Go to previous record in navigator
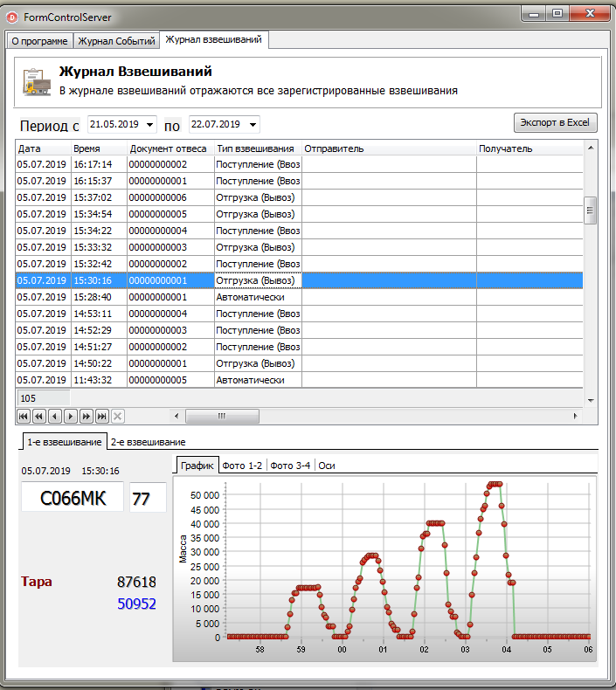Viewport: 616px width, 690px height. tap(55, 417)
